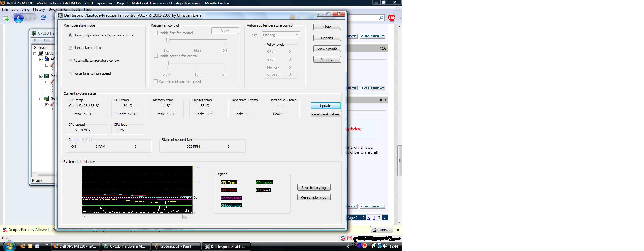Click 'Reset peak values'
This screenshot has width=644, height=251.
pyautogui.click(x=326, y=114)
